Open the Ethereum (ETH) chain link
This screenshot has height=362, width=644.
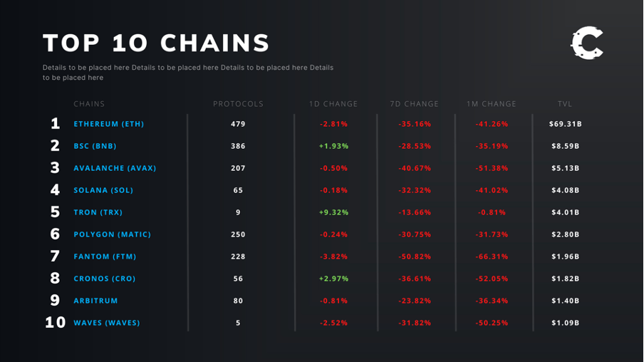click(x=109, y=124)
